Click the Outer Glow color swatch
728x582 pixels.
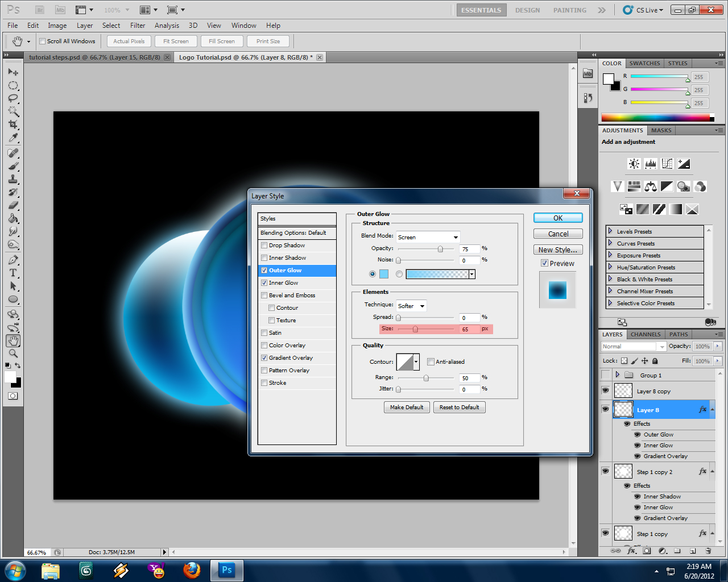pyautogui.click(x=383, y=273)
